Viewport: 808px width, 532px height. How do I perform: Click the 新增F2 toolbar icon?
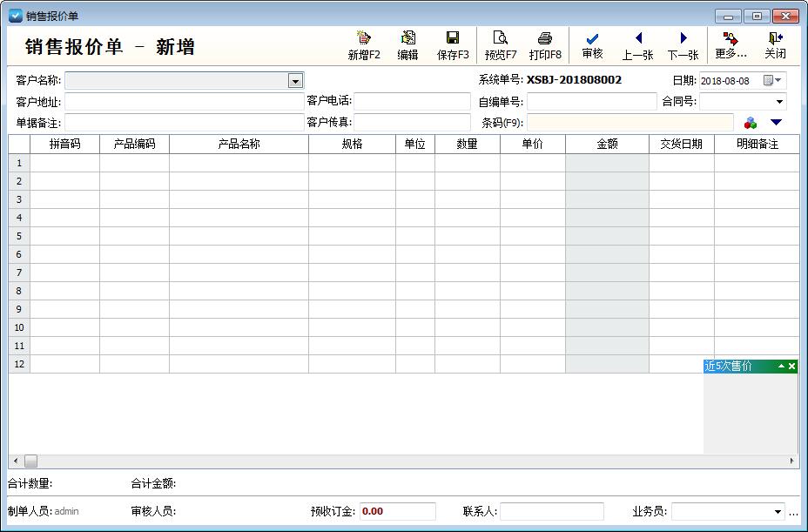pos(364,45)
